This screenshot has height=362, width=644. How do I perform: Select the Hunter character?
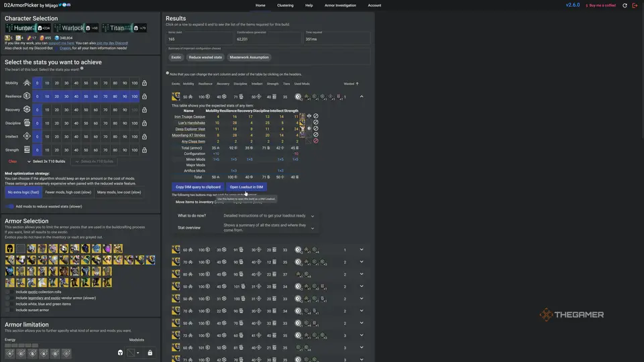pyautogui.click(x=28, y=28)
